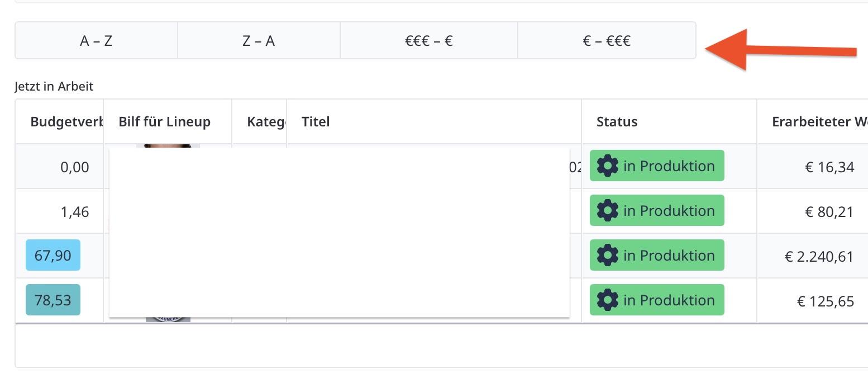Image resolution: width=868 pixels, height=387 pixels.
Task: Click gear icon in first row status
Action: point(607,166)
